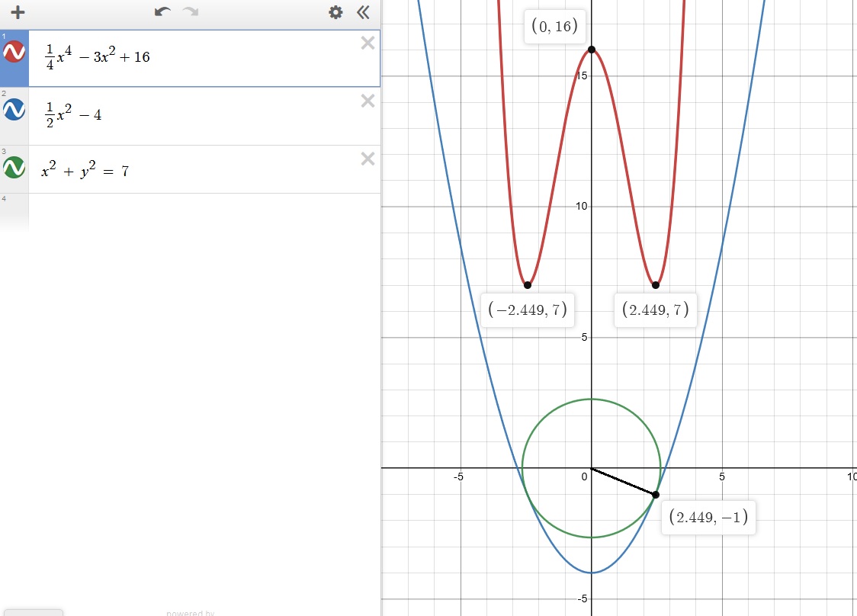857x616 pixels.
Task: Delete the circle equation in row 3
Action: [x=368, y=159]
